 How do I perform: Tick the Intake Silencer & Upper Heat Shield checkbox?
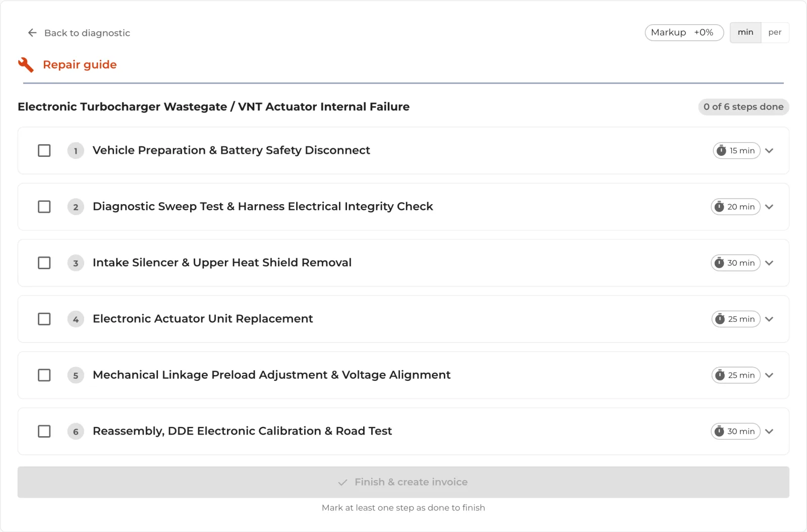pyautogui.click(x=44, y=263)
